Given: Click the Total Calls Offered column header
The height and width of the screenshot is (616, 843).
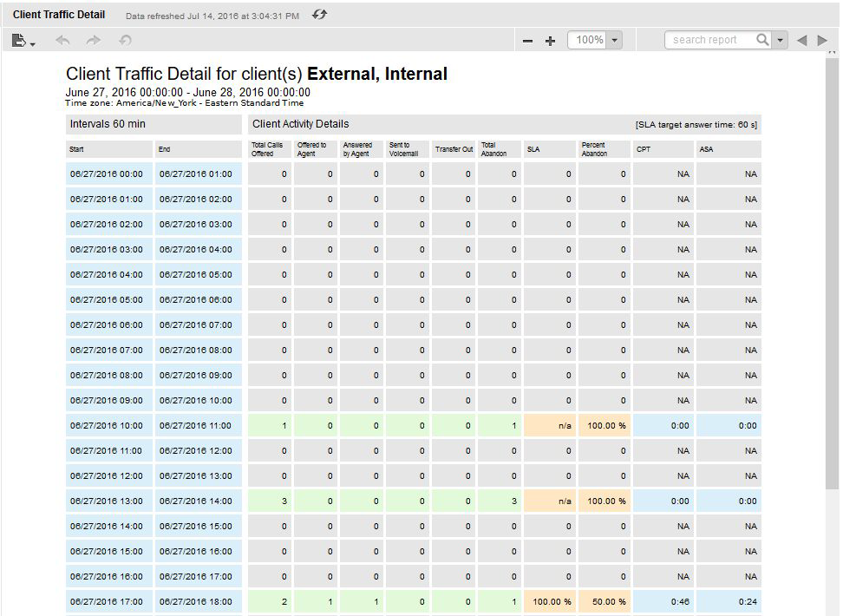Looking at the screenshot, I should point(270,149).
